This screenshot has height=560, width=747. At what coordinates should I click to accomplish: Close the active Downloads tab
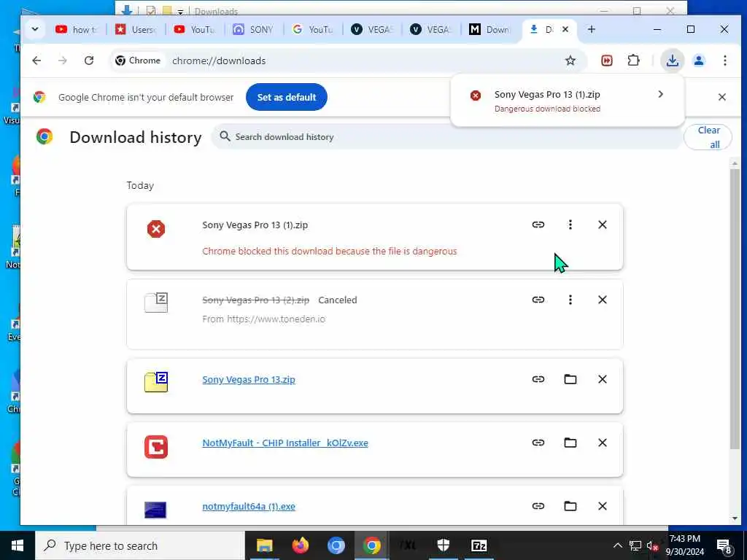(x=565, y=29)
